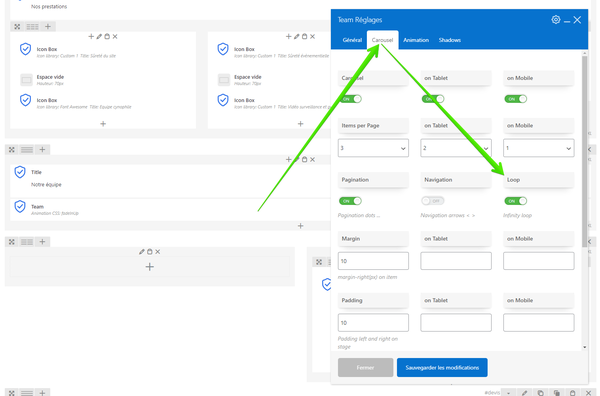Image resolution: width=600 pixels, height=396 pixels.
Task: Click the scroll-down arrow of the settings panel
Action: coord(584,347)
